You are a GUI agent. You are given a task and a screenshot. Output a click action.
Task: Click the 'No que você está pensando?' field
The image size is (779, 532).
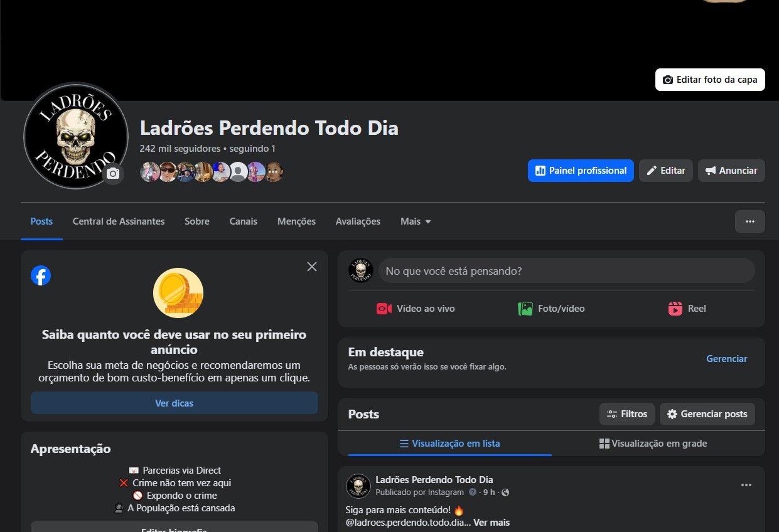pos(566,271)
